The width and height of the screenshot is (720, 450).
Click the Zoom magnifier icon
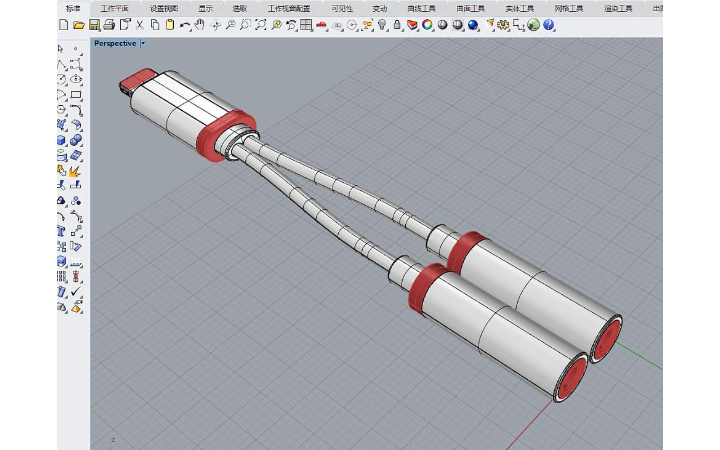click(230, 24)
